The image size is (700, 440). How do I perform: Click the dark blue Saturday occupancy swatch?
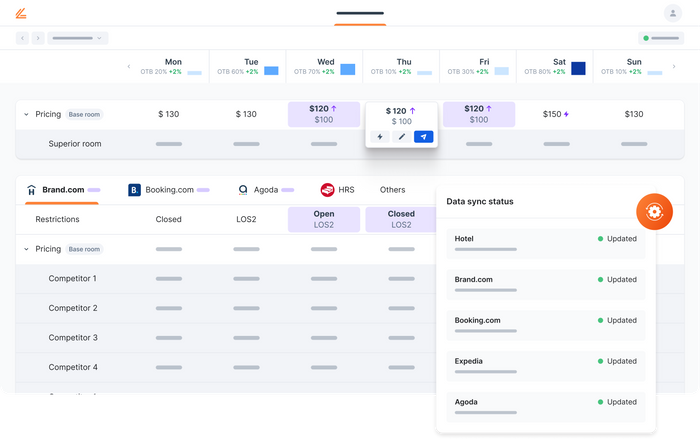(x=578, y=69)
